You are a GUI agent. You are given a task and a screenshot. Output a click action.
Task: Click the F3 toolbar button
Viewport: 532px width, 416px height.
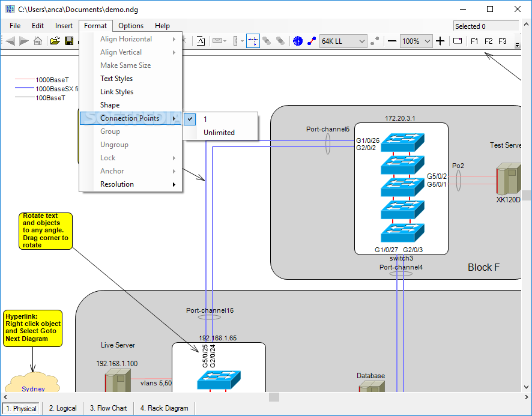[502, 41]
